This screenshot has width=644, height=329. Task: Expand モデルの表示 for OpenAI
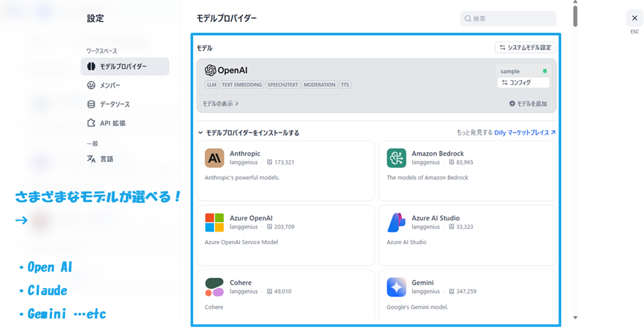(x=221, y=104)
